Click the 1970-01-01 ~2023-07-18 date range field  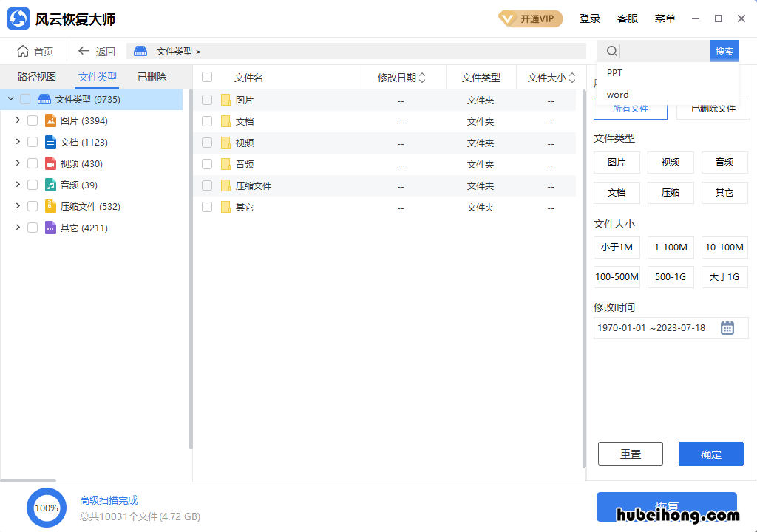(671, 328)
